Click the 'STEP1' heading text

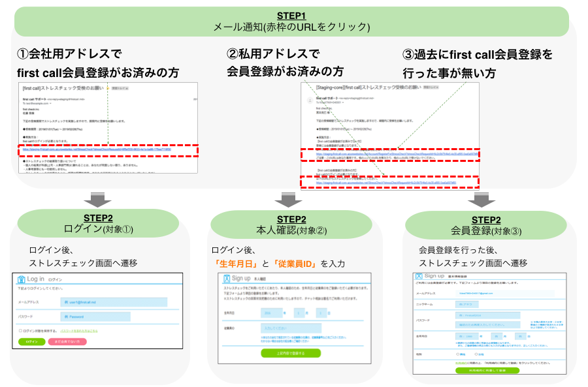(x=291, y=16)
